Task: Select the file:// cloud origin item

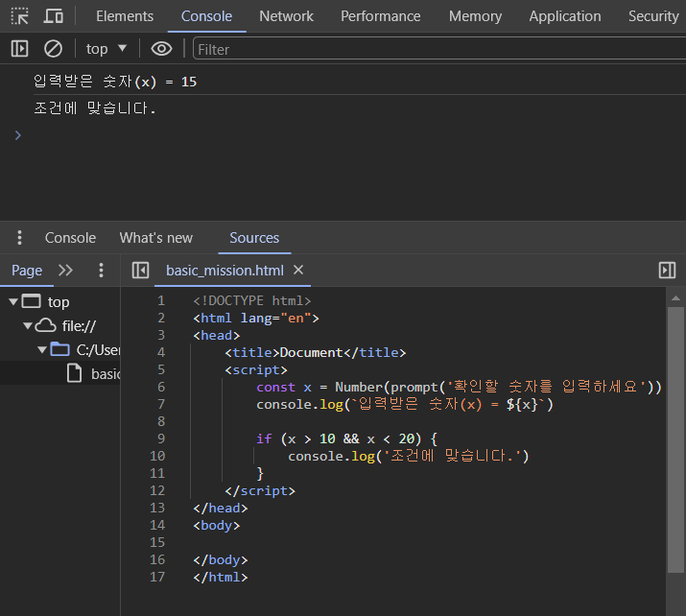Action: (x=65, y=325)
